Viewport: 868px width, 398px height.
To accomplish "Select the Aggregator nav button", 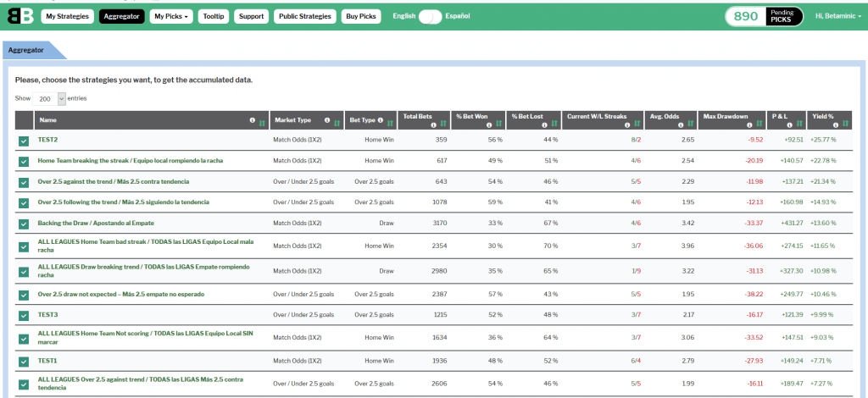I will click(122, 17).
